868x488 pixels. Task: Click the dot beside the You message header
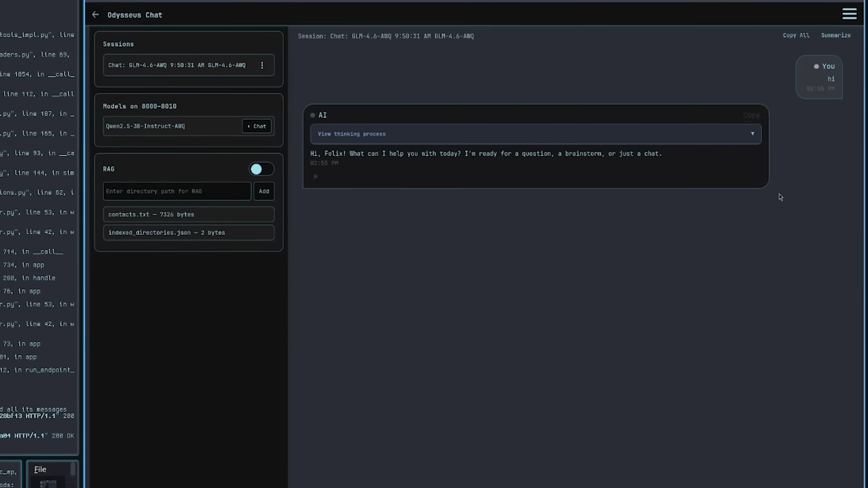pos(816,66)
